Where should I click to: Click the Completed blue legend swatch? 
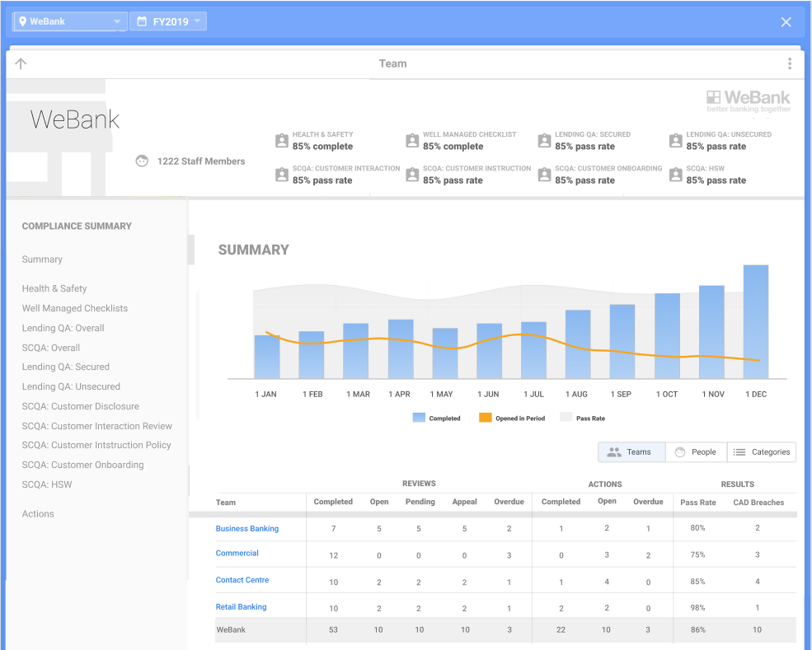click(419, 418)
